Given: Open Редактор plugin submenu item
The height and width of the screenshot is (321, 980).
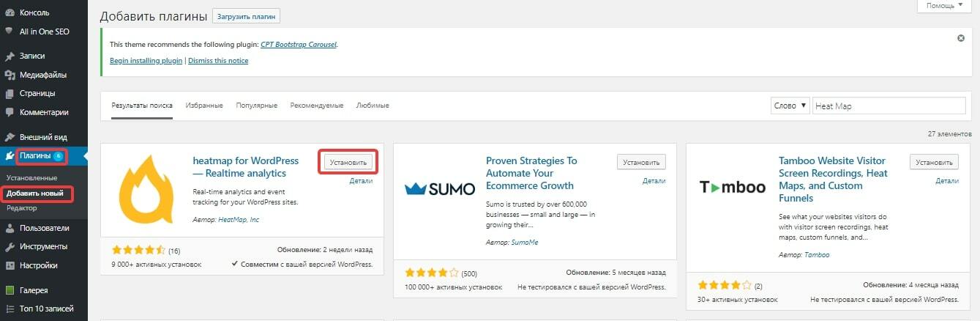Looking at the screenshot, I should click(x=21, y=208).
